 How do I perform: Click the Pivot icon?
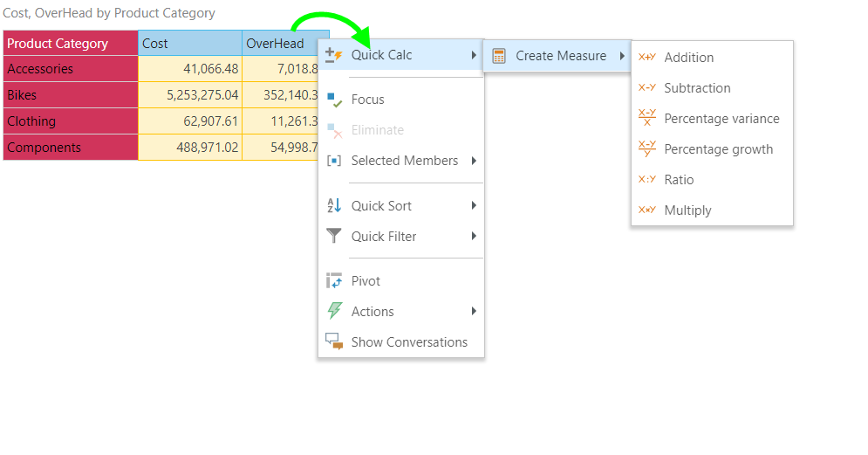coord(333,281)
